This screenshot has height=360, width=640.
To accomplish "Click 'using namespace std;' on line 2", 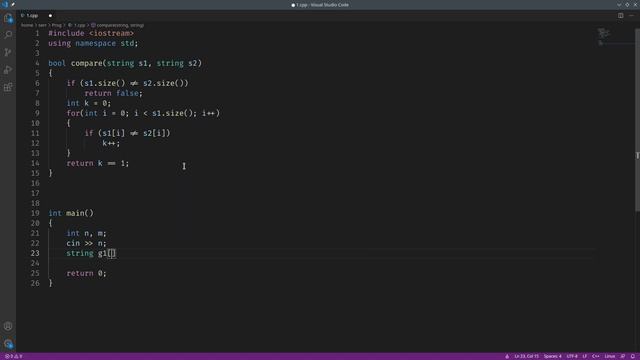I will click(93, 43).
